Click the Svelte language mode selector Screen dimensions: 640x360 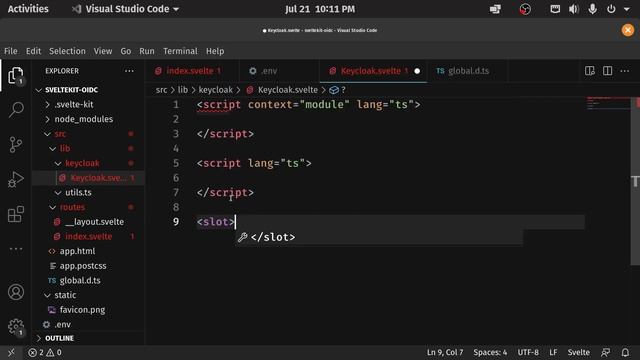(x=578, y=353)
